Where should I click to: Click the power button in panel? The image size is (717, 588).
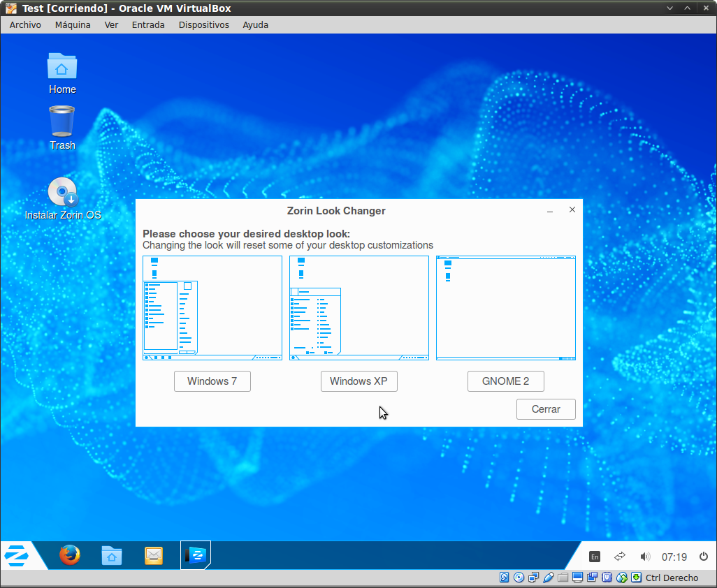tap(703, 557)
